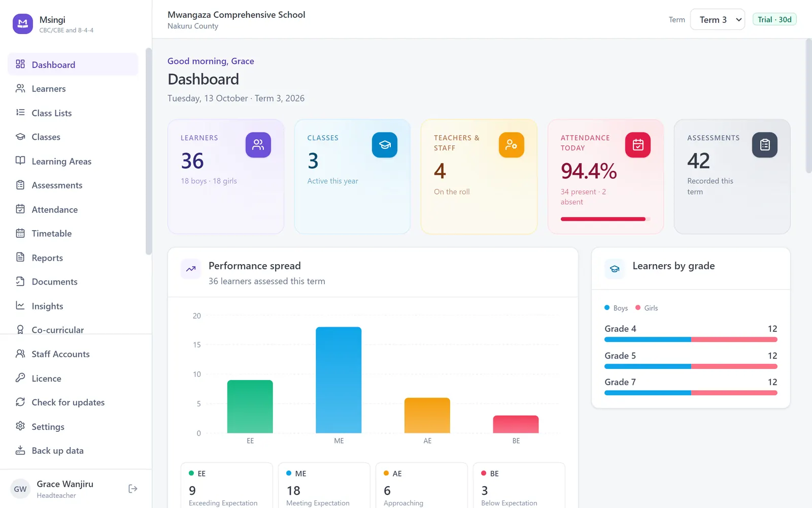Click the orange Teachers & Staff card icon

coord(512,145)
